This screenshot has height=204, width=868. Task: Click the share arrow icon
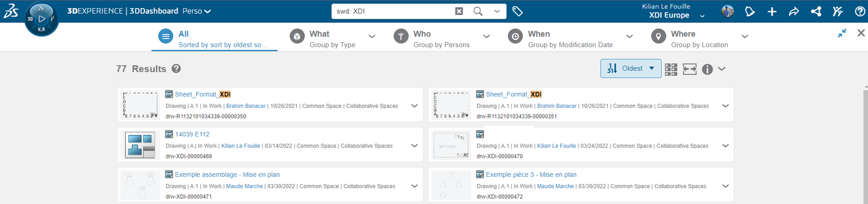point(794,12)
